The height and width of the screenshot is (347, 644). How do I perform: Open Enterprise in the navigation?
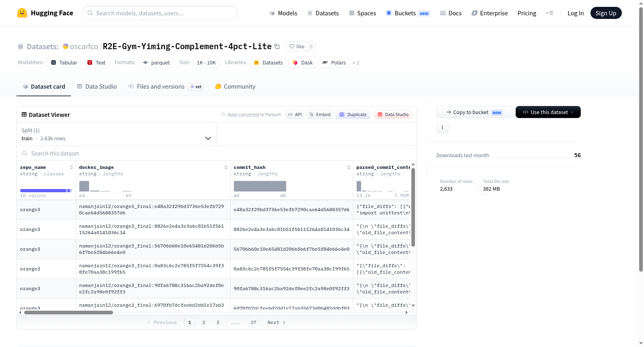[489, 13]
